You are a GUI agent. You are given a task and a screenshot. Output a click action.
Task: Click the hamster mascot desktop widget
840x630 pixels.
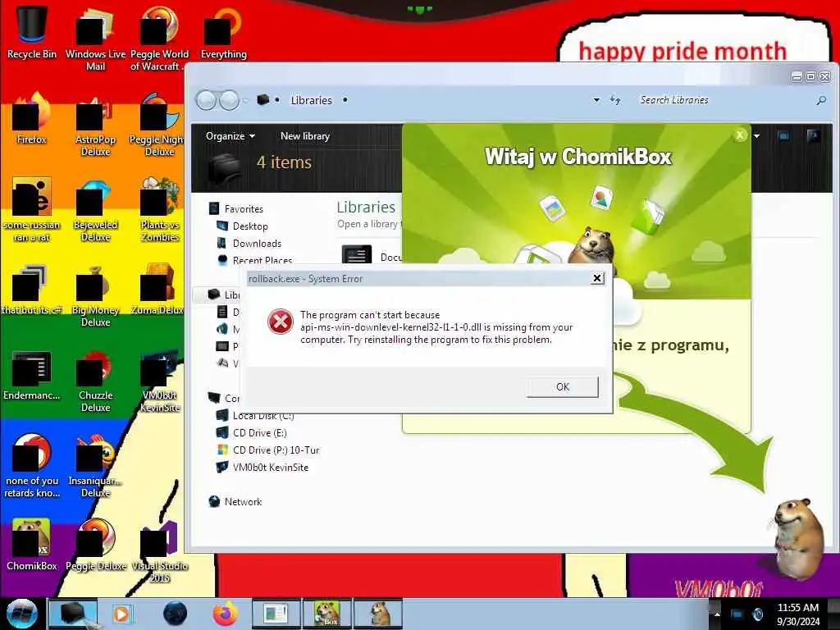point(798,540)
